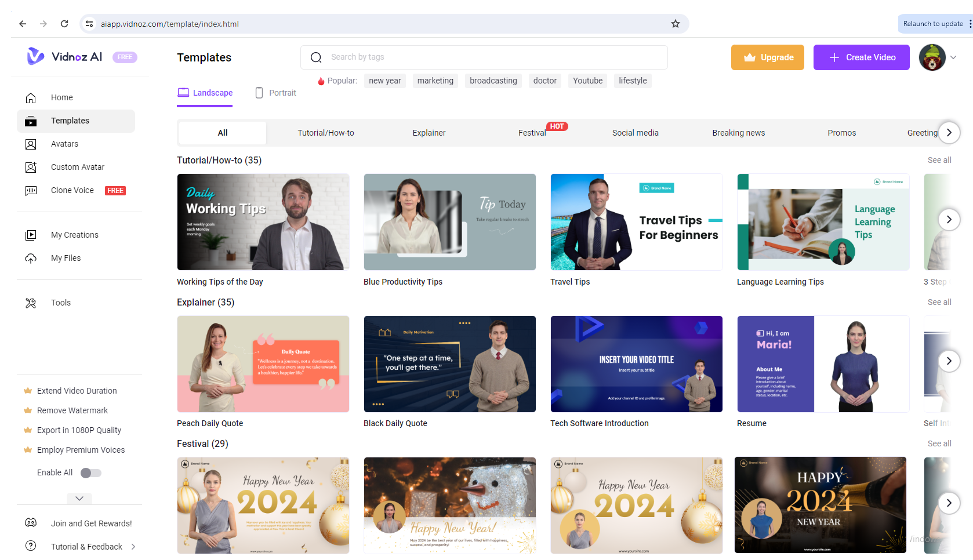Expand the account profile menu
The image size is (973, 560).
(953, 57)
